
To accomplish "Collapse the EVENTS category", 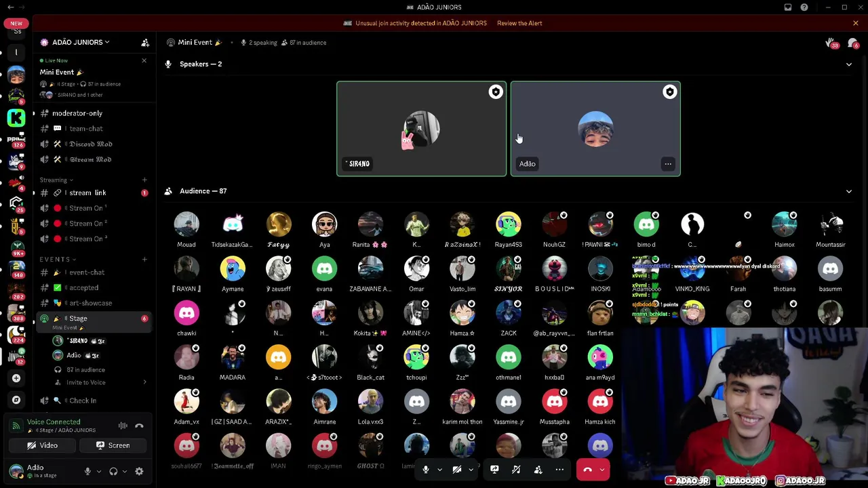I will (58, 259).
